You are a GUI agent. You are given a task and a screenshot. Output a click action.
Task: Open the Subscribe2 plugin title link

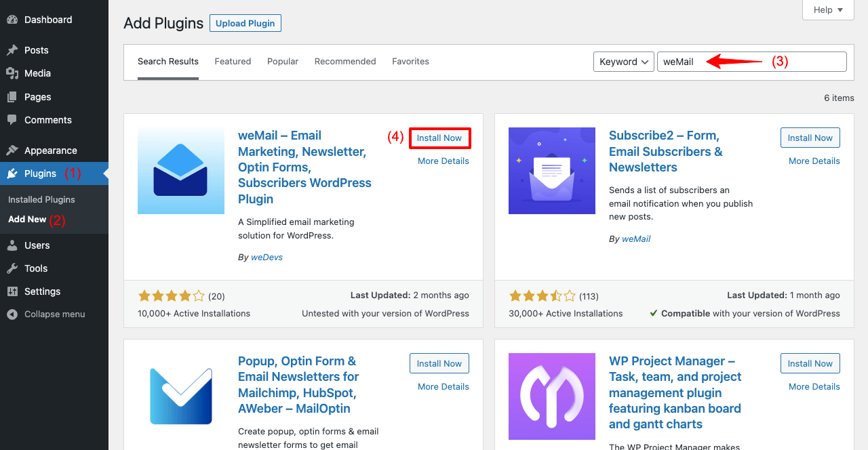[x=666, y=151]
